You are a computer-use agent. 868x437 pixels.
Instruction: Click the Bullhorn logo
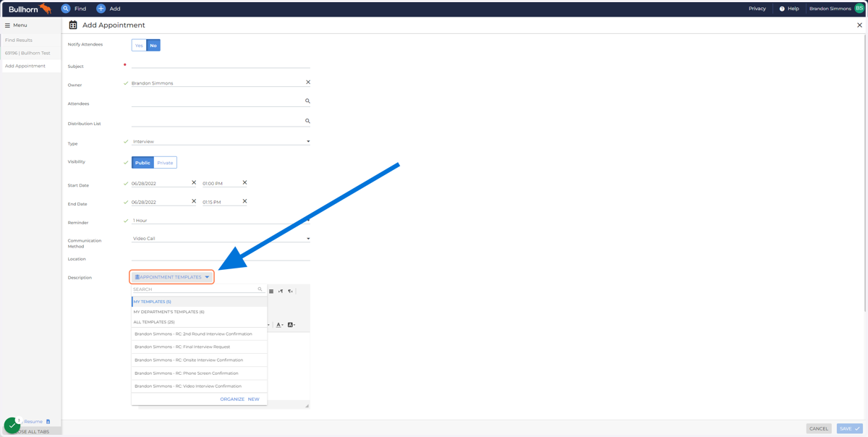(30, 9)
